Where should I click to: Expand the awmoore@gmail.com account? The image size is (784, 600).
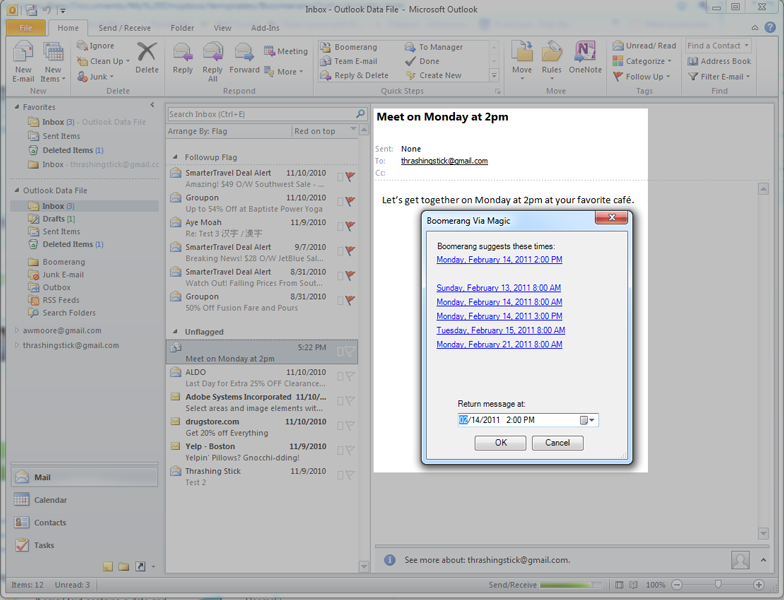click(x=16, y=330)
